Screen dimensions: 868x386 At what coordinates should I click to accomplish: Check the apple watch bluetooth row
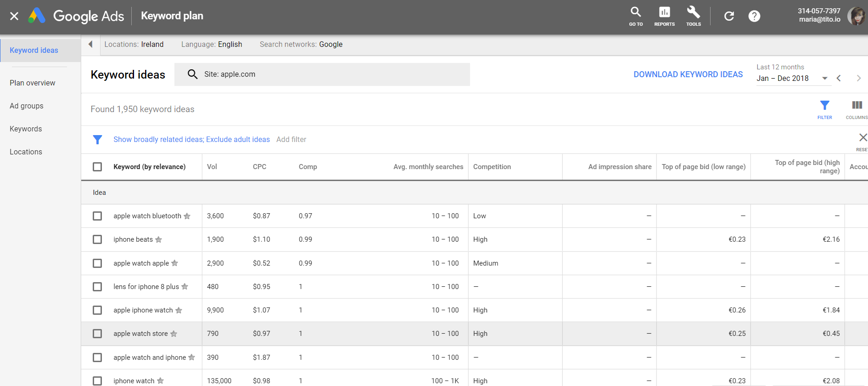point(97,216)
